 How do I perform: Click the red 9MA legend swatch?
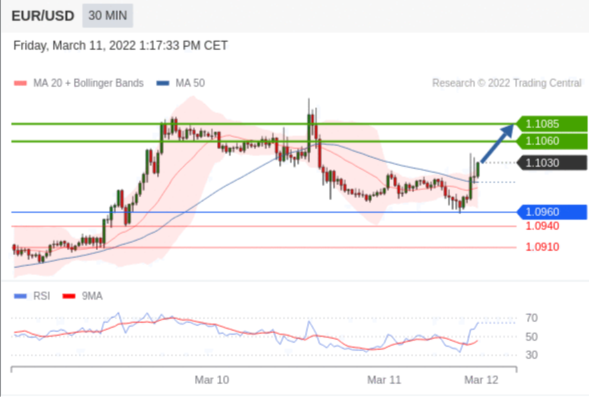69,296
